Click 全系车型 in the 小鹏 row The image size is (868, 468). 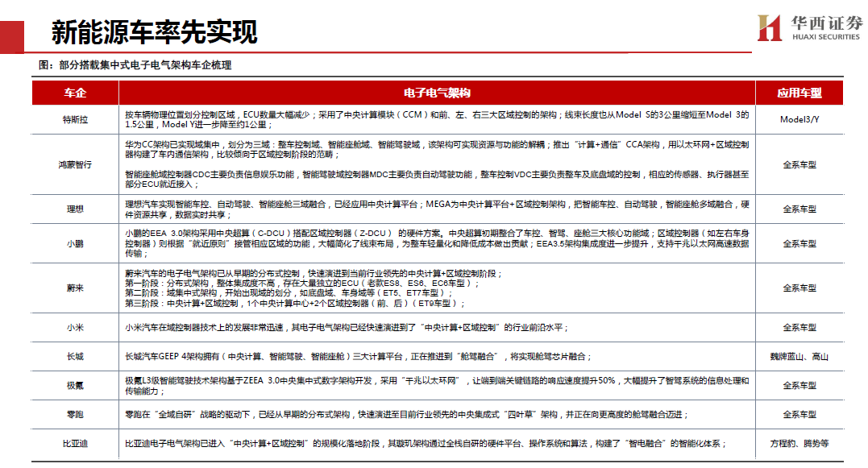(x=799, y=243)
